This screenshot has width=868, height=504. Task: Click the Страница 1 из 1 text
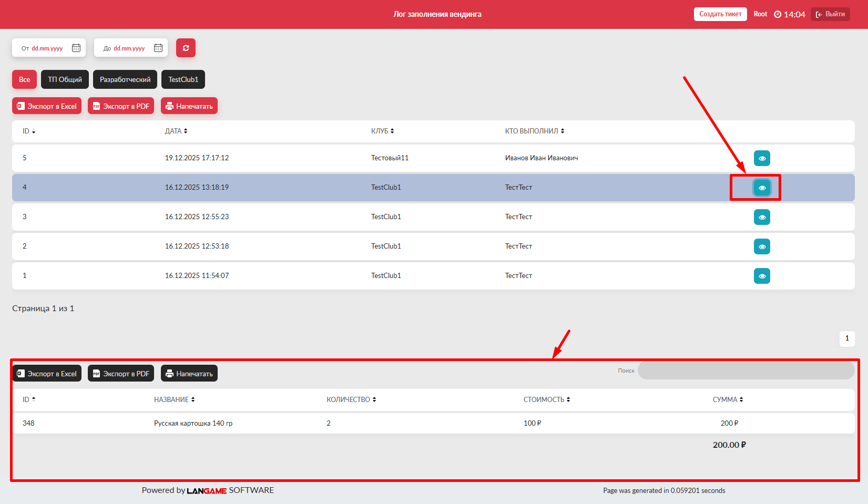[43, 308]
